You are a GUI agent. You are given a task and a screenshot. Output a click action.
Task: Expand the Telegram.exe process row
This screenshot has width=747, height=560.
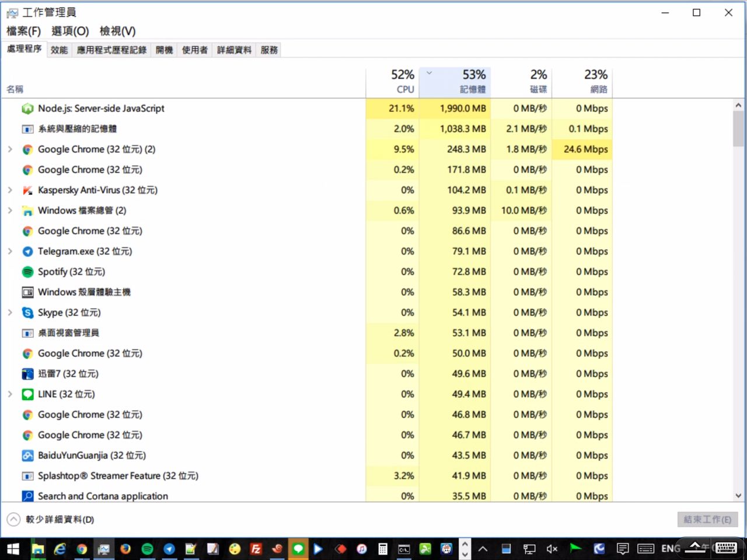[x=10, y=251]
